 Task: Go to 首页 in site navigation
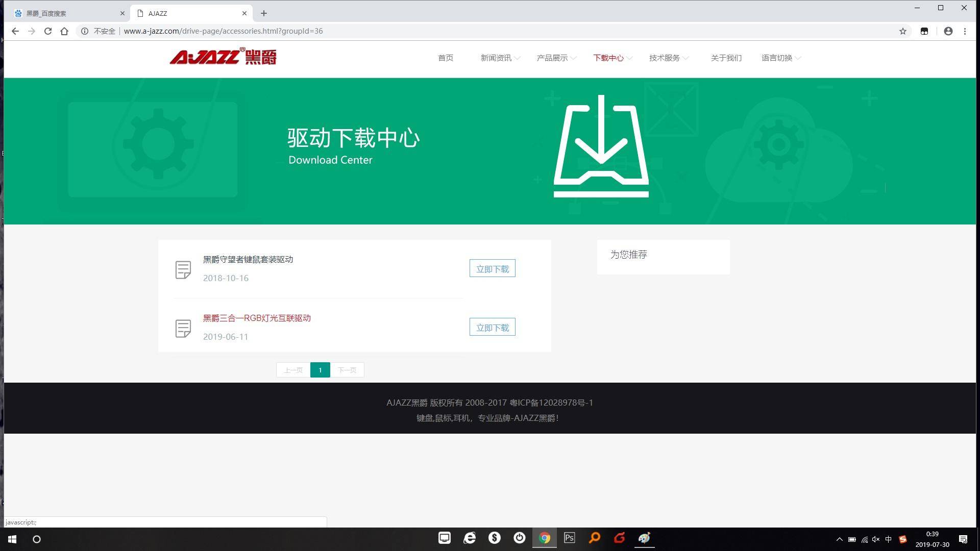[x=446, y=58]
